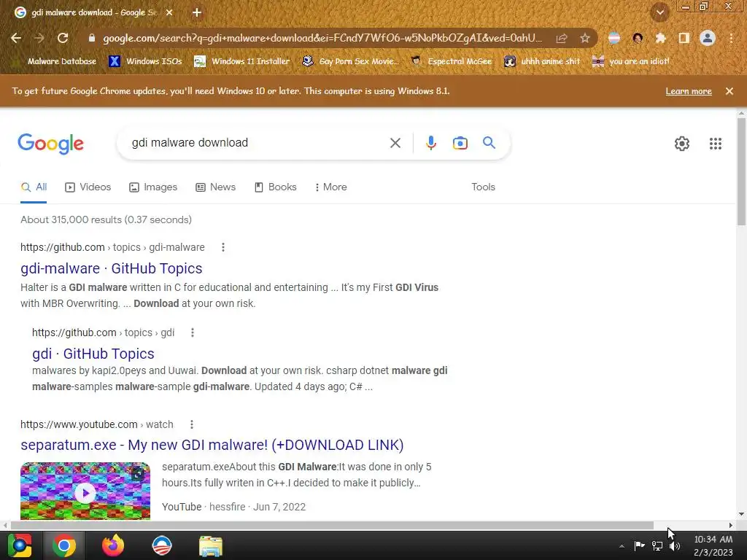Click scroll down arrow of page scrollbar

click(x=741, y=514)
